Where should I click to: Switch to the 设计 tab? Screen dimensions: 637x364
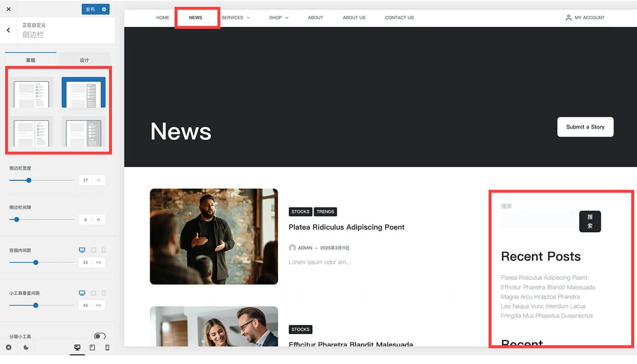84,60
